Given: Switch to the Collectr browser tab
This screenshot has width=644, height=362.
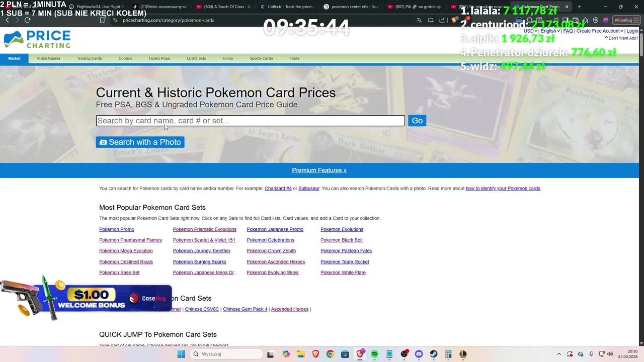Looking at the screenshot, I should click(287, 7).
